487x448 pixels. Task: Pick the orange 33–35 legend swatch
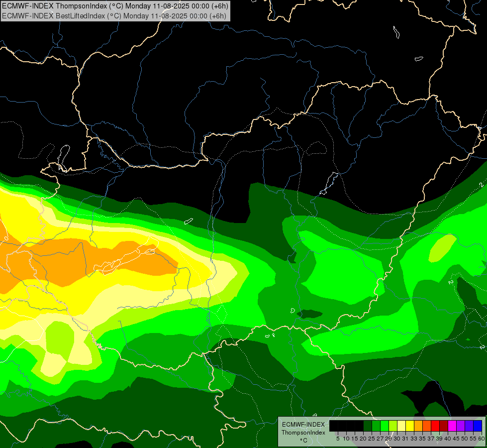(x=418, y=426)
